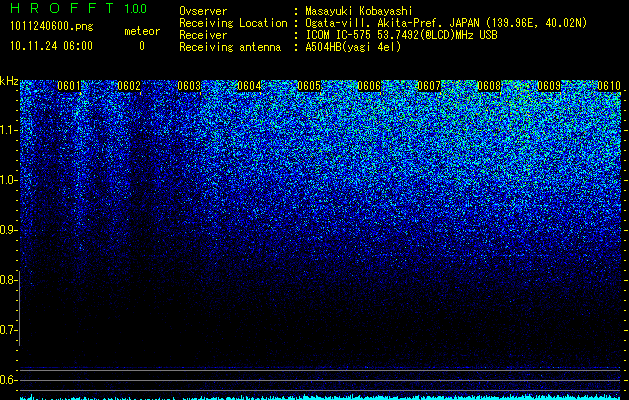Viewport: 629px width, 400px height.
Task: Click the A504HB(yagi 4el) antenna text
Action: 353,47
